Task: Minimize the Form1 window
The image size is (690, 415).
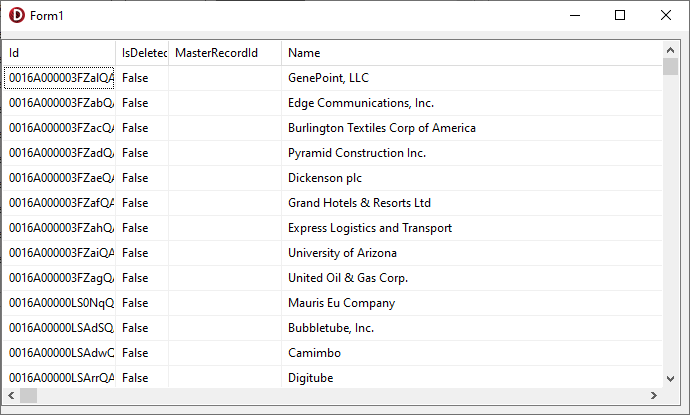Action: pos(574,15)
